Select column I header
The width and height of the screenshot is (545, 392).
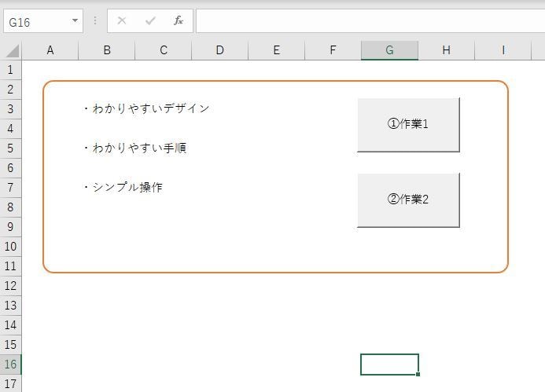point(503,50)
